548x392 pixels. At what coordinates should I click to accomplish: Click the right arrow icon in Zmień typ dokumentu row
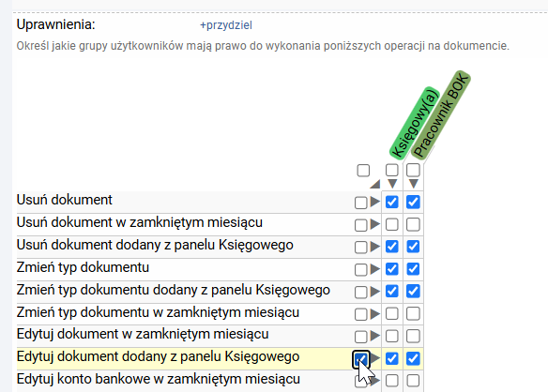point(375,268)
